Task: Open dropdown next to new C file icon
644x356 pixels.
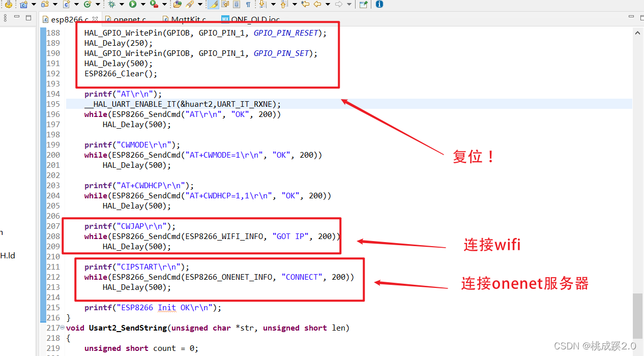Action: [76, 4]
